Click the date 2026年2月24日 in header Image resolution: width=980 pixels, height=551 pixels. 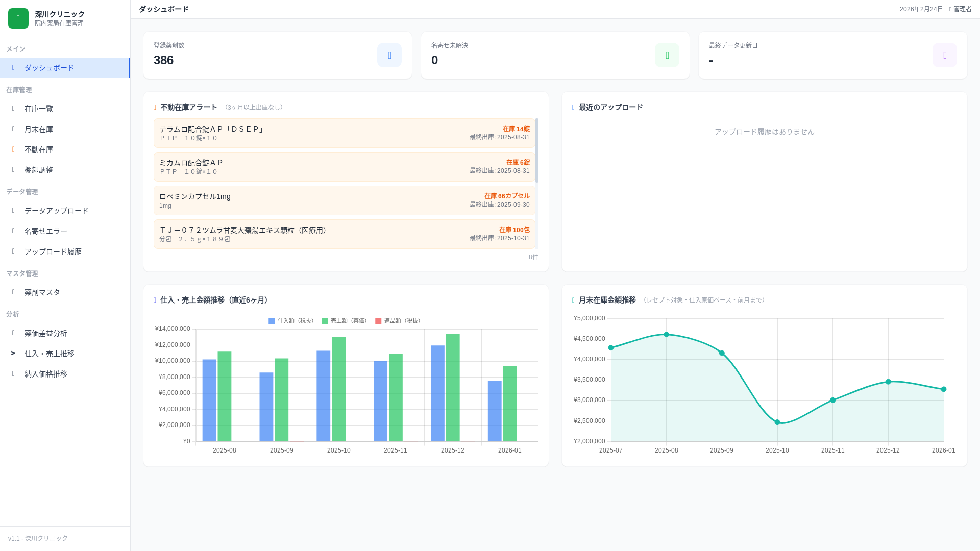click(x=921, y=9)
